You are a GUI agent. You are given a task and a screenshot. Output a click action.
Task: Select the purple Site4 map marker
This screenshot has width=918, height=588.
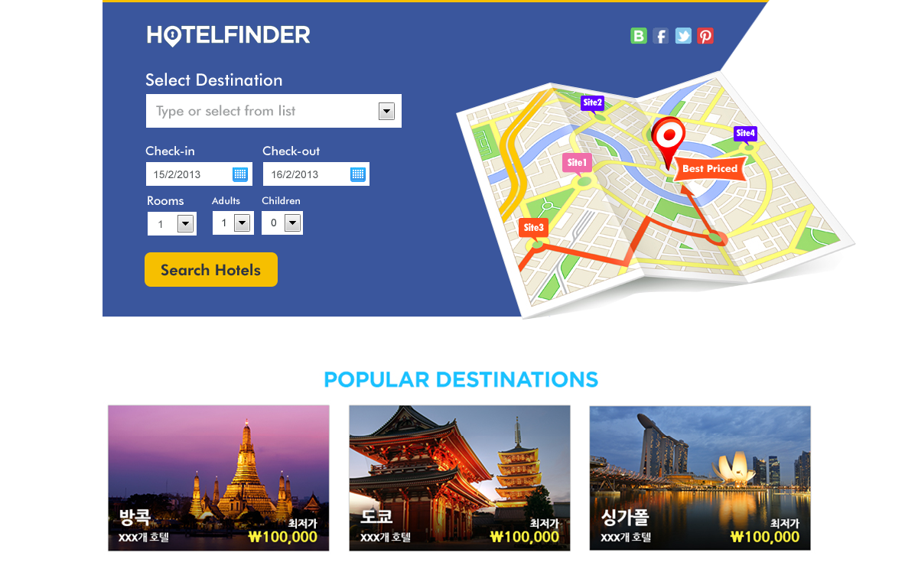746,134
